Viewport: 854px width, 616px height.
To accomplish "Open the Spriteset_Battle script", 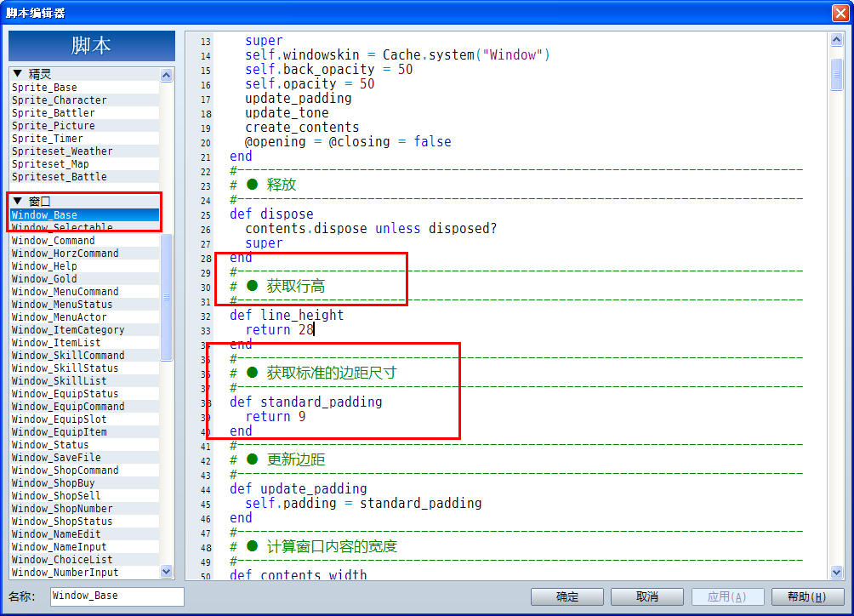I will click(x=85, y=177).
